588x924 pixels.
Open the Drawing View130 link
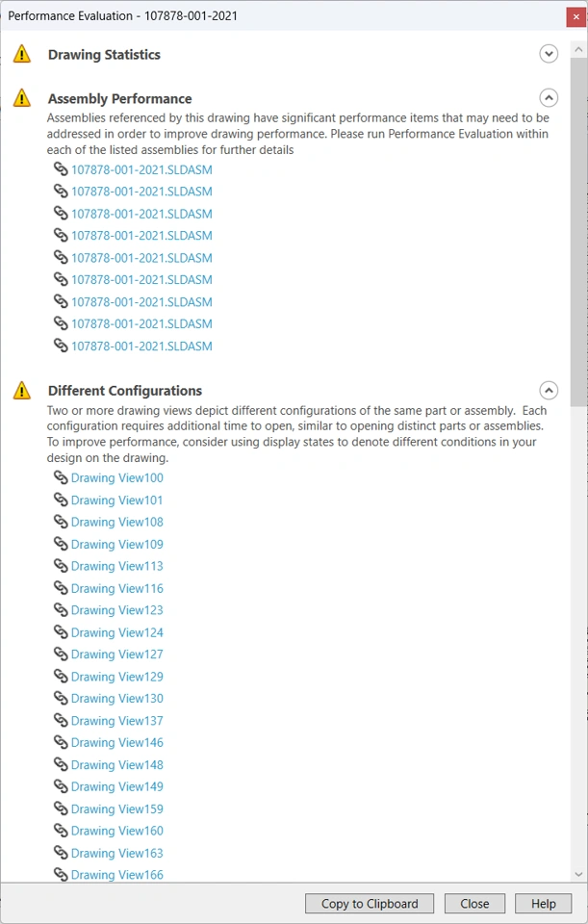[x=117, y=698]
